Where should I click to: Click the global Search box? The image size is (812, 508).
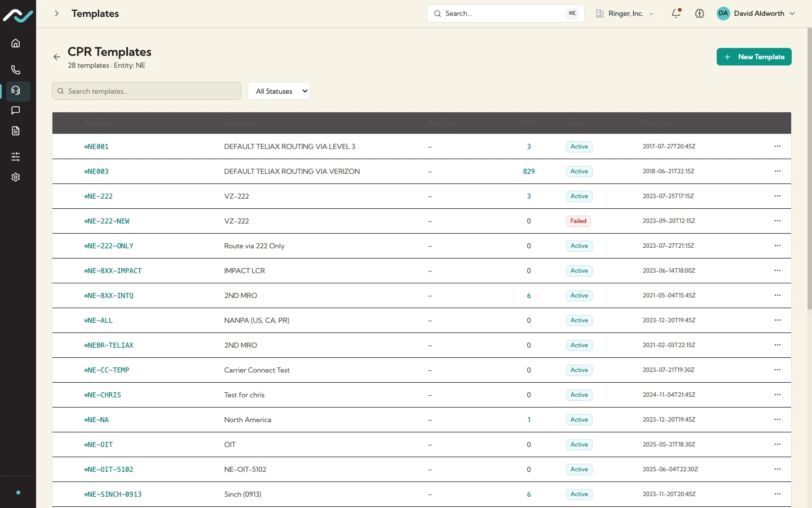click(506, 14)
